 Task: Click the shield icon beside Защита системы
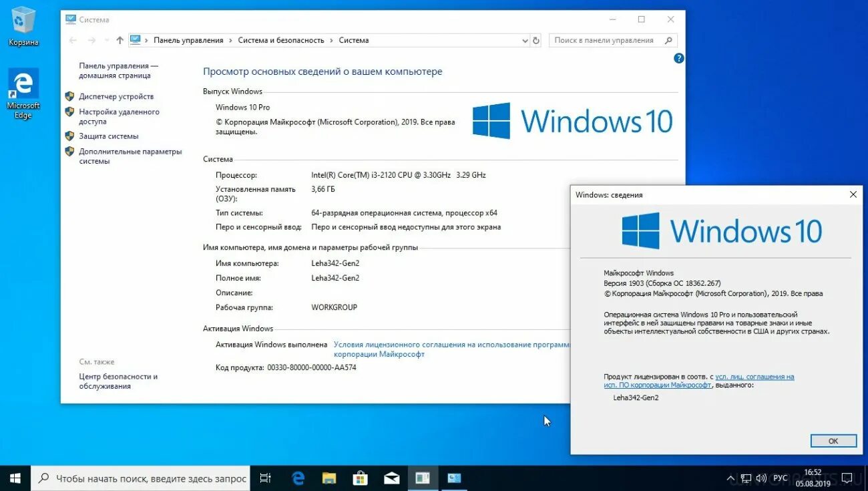tap(69, 136)
